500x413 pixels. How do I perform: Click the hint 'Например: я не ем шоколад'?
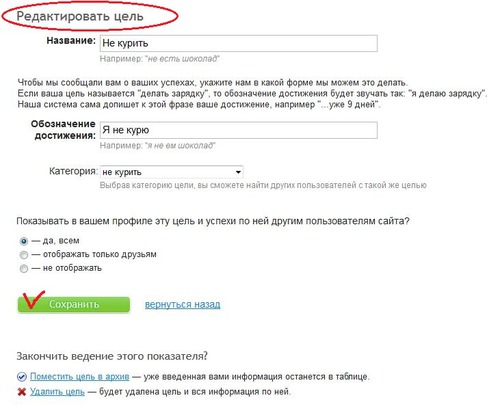click(158, 146)
